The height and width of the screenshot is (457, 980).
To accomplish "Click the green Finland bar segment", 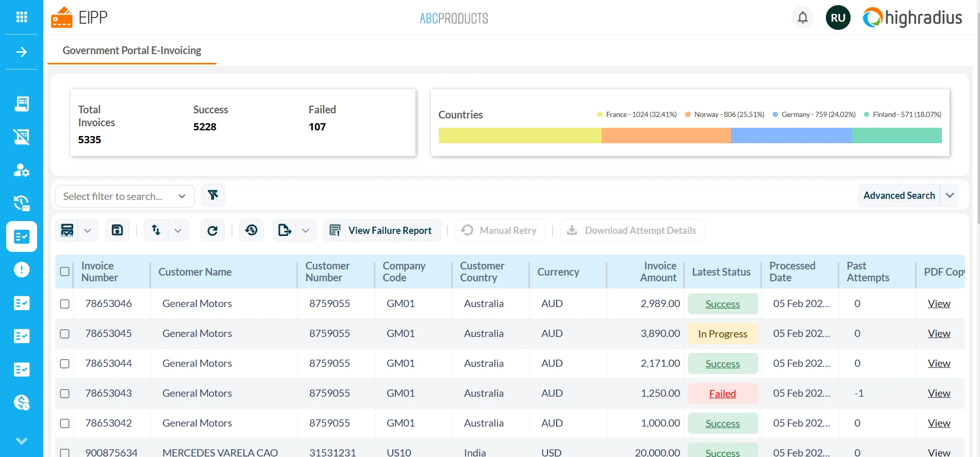I will tap(897, 136).
